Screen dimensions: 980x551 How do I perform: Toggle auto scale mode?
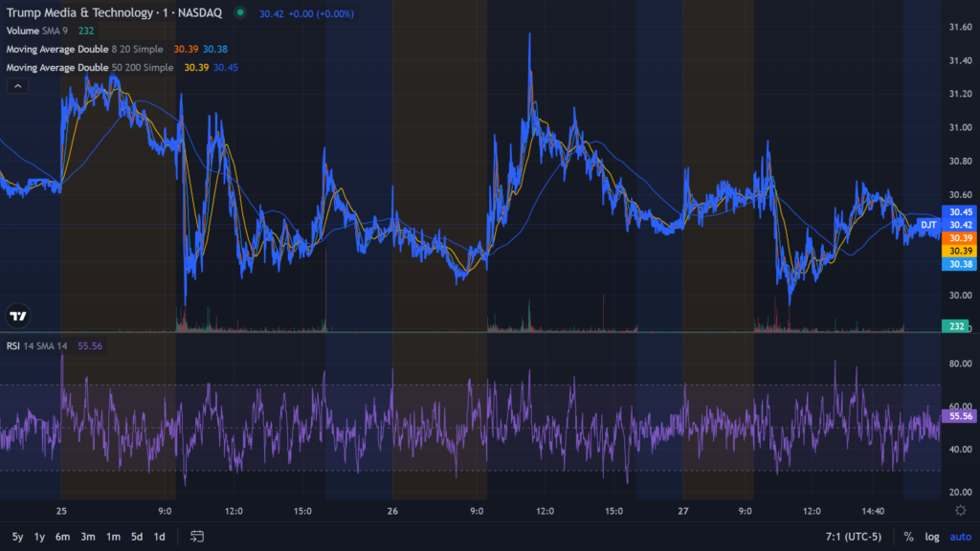tap(958, 537)
